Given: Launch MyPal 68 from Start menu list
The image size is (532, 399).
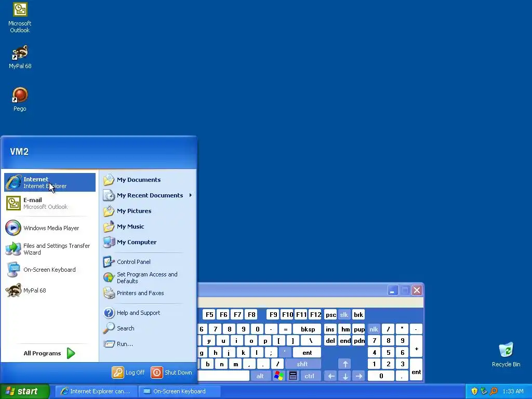Looking at the screenshot, I should (50, 290).
